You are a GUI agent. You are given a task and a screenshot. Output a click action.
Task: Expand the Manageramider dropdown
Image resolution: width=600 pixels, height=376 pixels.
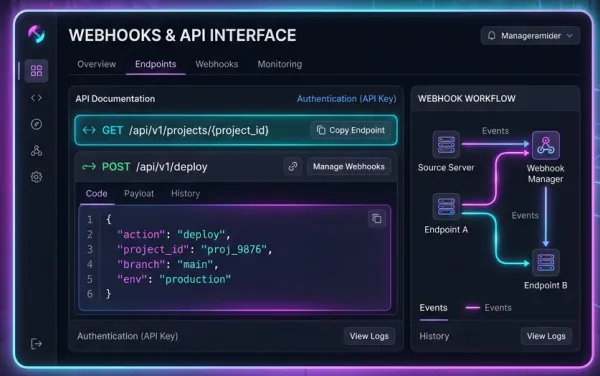pyautogui.click(x=530, y=36)
